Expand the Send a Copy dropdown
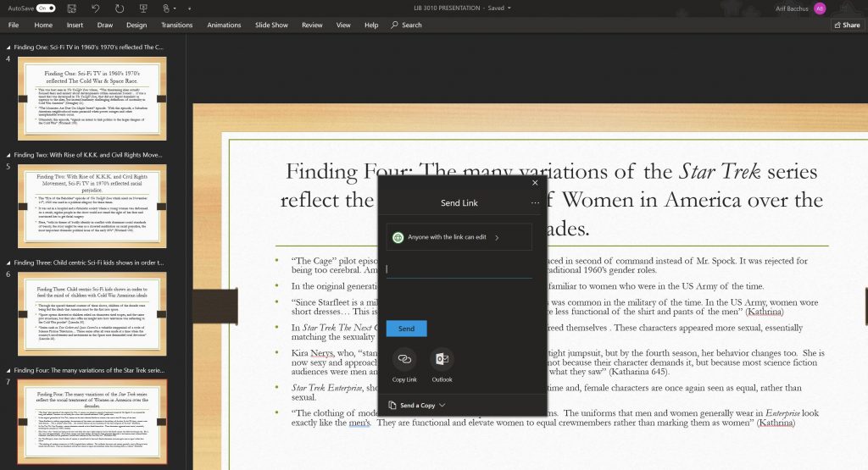 (x=442, y=406)
